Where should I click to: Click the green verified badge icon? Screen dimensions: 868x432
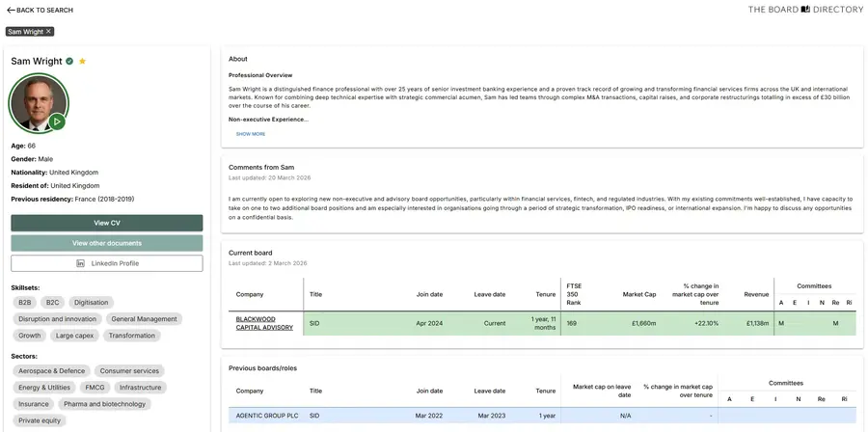69,61
